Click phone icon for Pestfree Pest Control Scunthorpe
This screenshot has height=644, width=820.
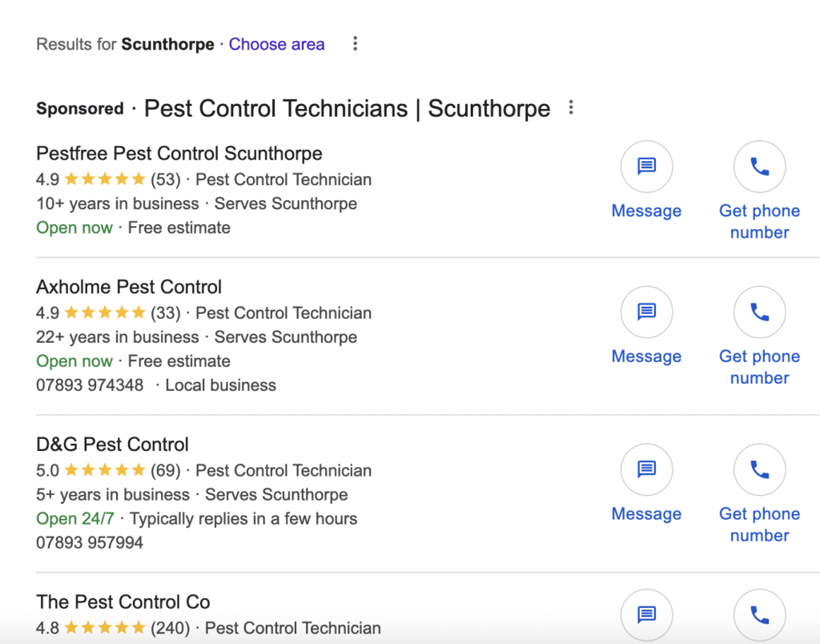coord(759,167)
